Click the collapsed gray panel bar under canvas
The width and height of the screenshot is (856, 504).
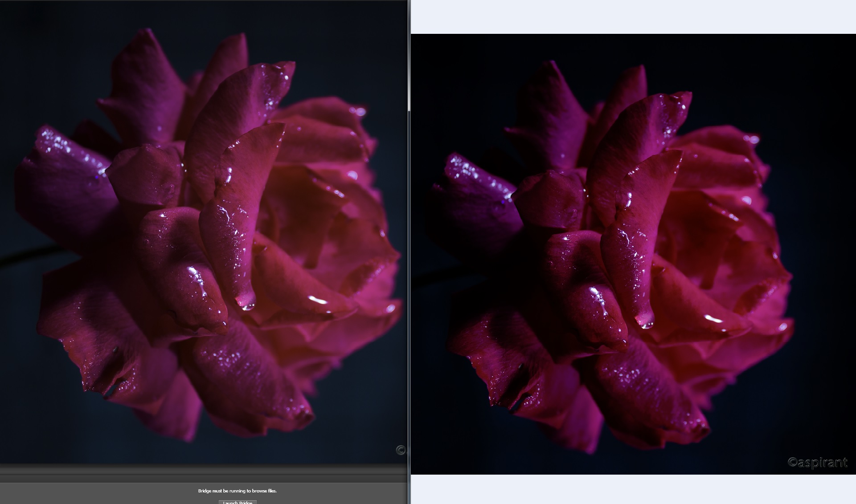(203, 471)
